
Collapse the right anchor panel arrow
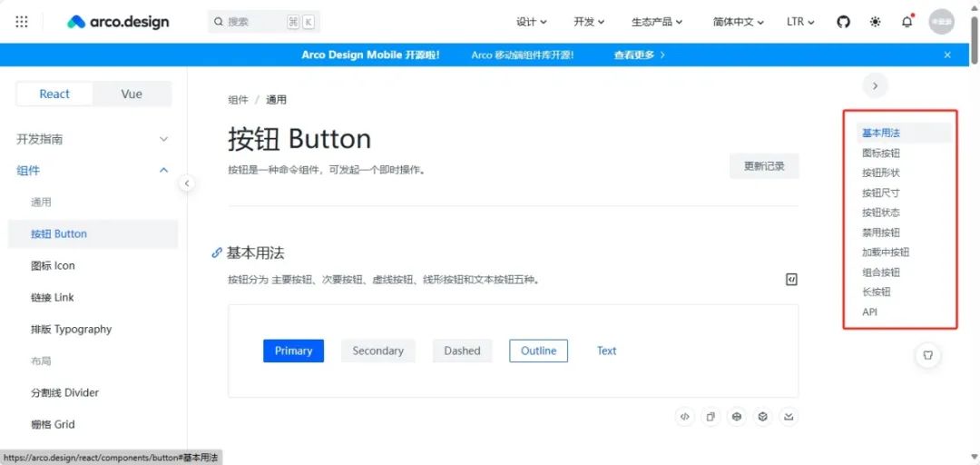pos(875,85)
